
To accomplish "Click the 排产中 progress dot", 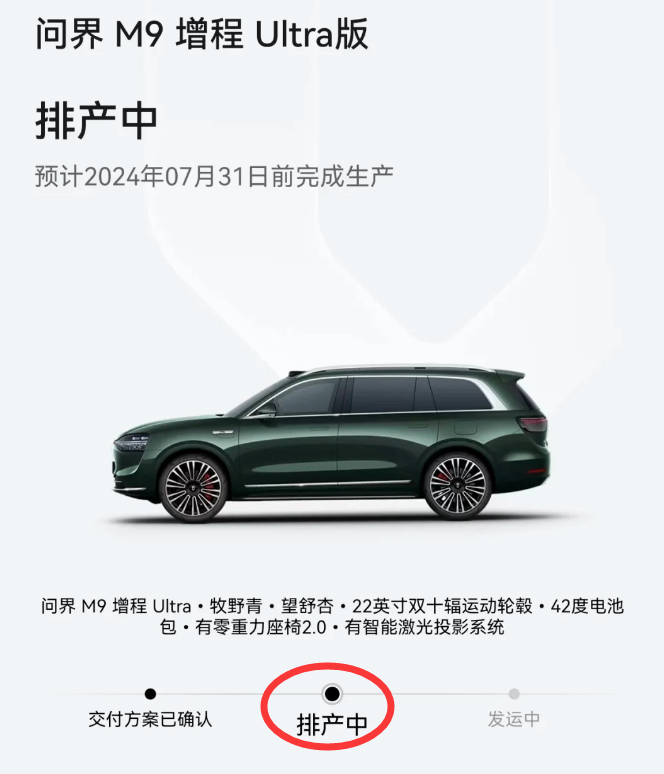I will [x=332, y=694].
